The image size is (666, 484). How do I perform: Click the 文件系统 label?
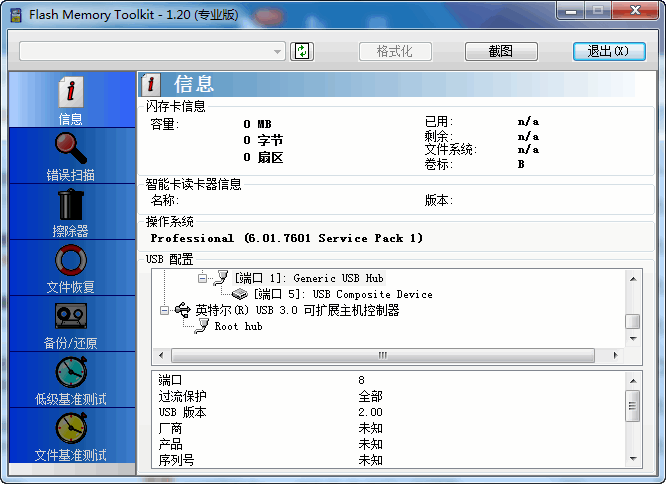pos(451,149)
